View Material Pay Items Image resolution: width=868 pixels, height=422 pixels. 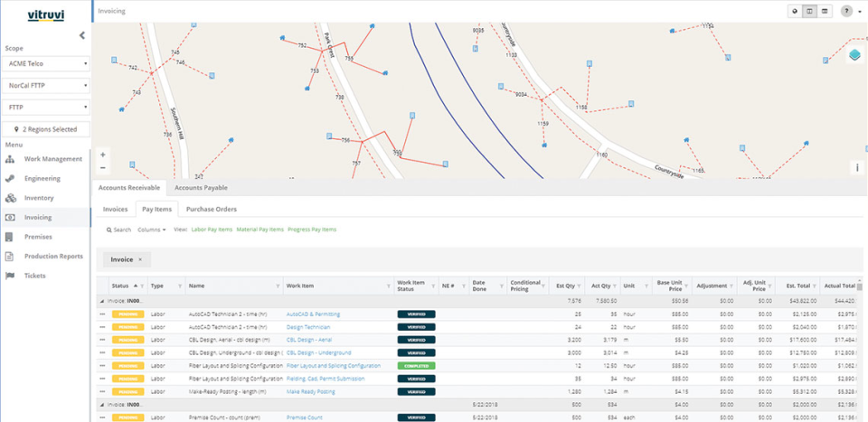(x=259, y=229)
